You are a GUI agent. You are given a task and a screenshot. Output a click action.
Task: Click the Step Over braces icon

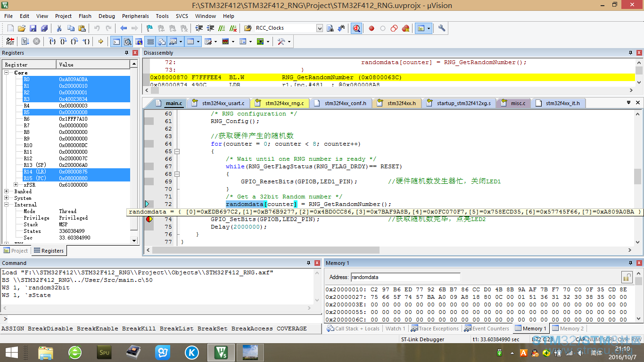point(64,41)
